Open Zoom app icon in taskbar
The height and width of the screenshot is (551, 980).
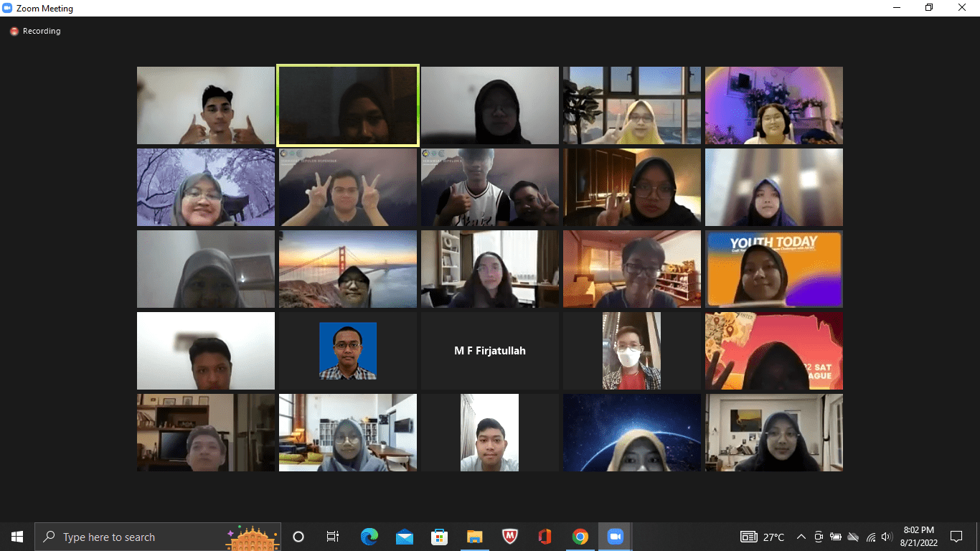click(x=615, y=537)
